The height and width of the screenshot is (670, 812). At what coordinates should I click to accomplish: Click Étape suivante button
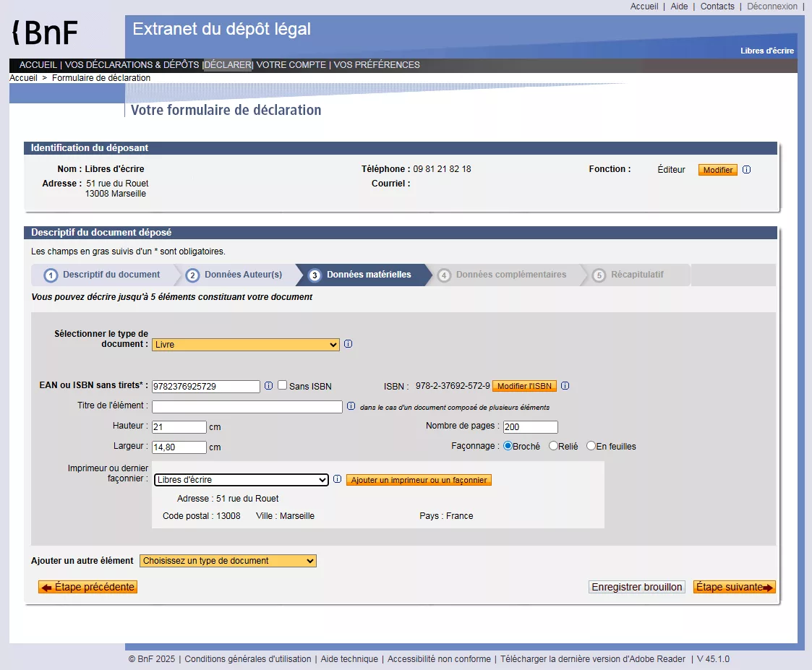[733, 587]
